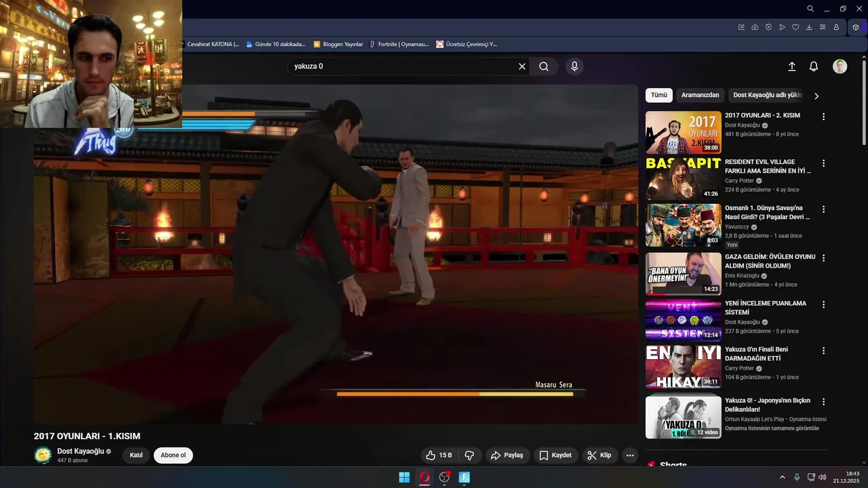Bookmark page with heart icon
Image resolution: width=868 pixels, height=488 pixels.
(795, 27)
